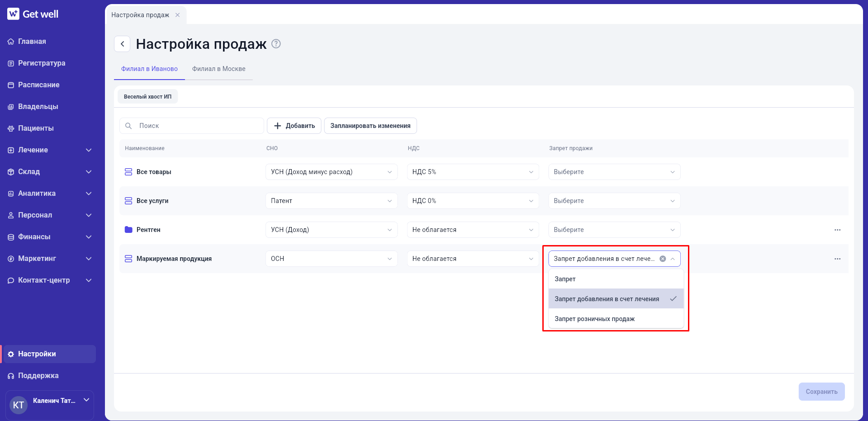This screenshot has width=868, height=421.
Task: Expand the Финансы menu chevron
Action: 89,237
